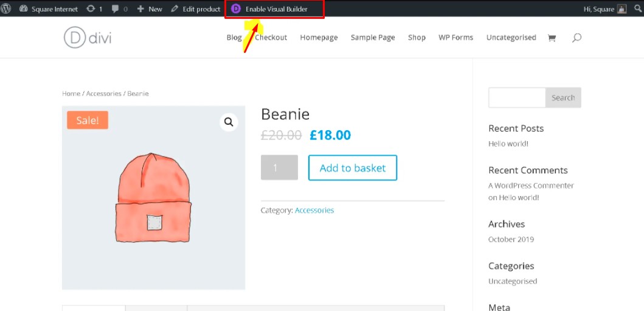Click the shopping cart icon
644x311 pixels.
(552, 38)
